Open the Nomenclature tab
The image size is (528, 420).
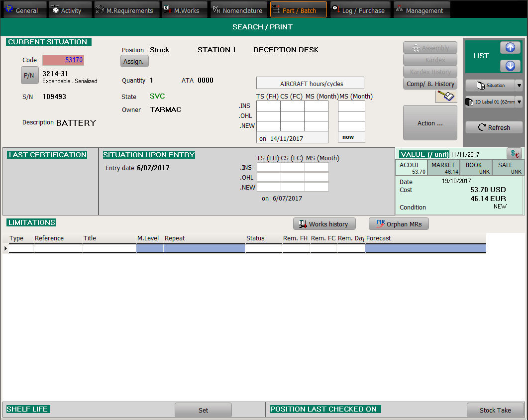click(239, 10)
